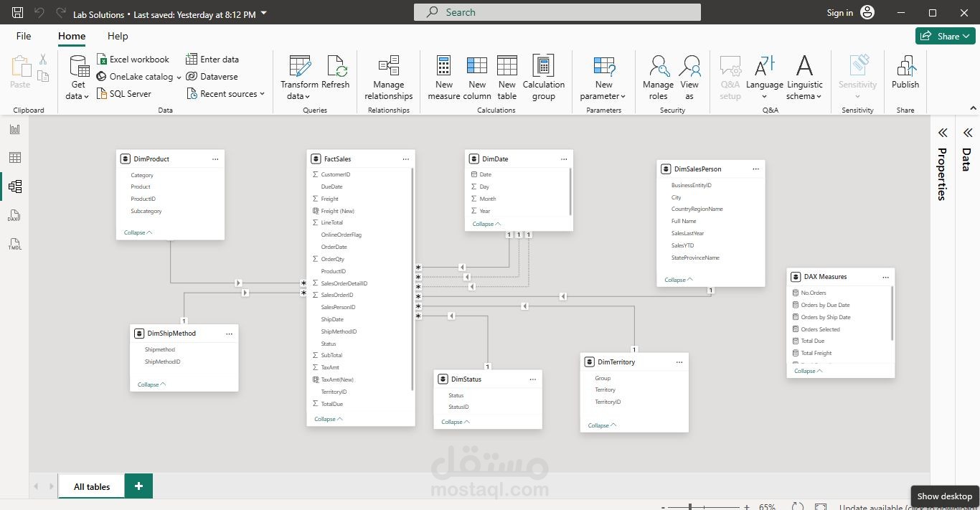This screenshot has width=980, height=510.
Task: Click the Fit to page icon
Action: click(821, 506)
